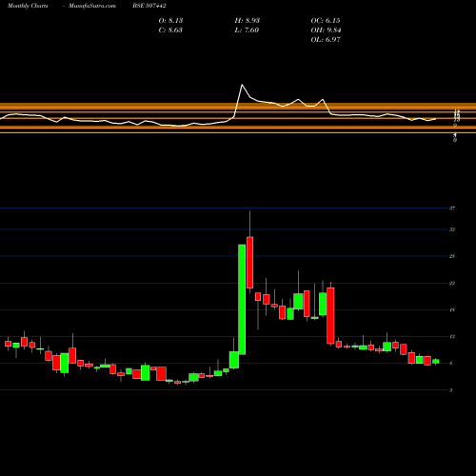Select the close value 'C: 8.63'

click(x=170, y=30)
